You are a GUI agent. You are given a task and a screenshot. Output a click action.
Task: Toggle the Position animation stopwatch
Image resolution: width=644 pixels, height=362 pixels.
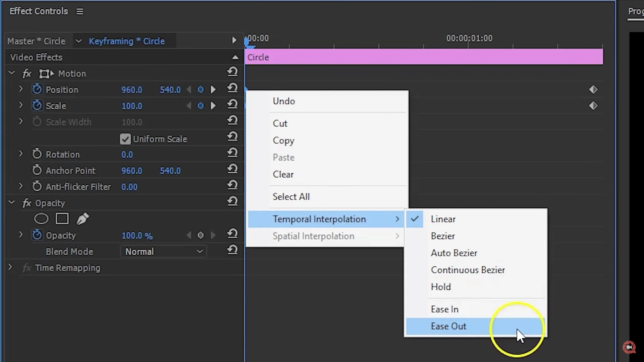click(x=37, y=89)
